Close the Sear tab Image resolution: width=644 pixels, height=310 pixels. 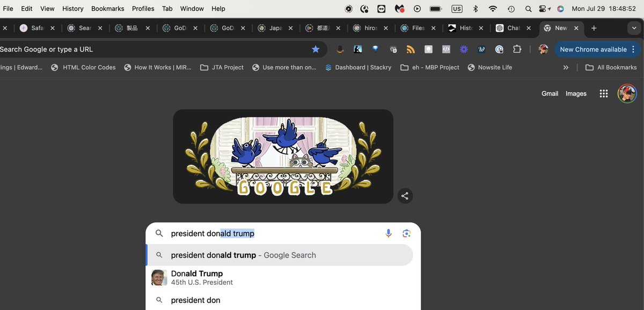[100, 28]
